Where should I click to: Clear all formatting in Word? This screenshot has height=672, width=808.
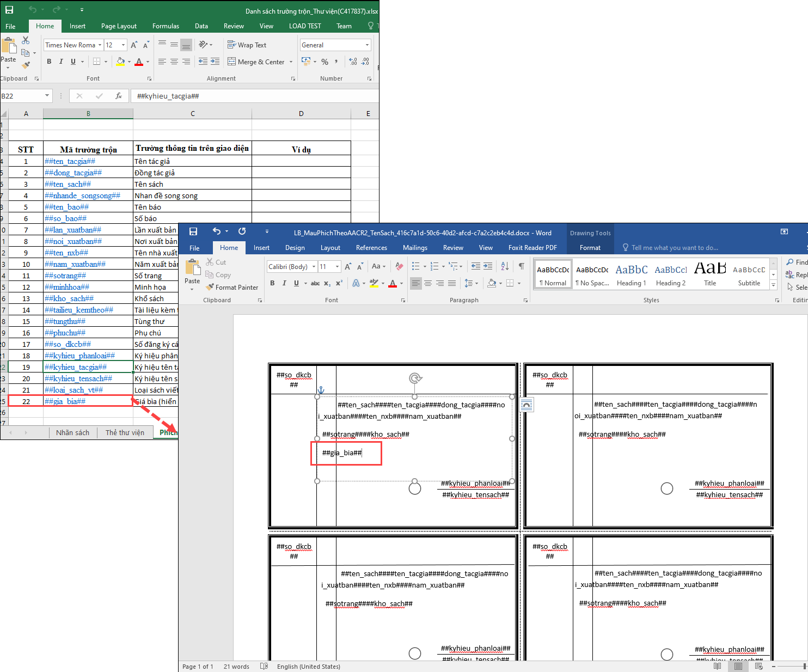click(x=399, y=266)
